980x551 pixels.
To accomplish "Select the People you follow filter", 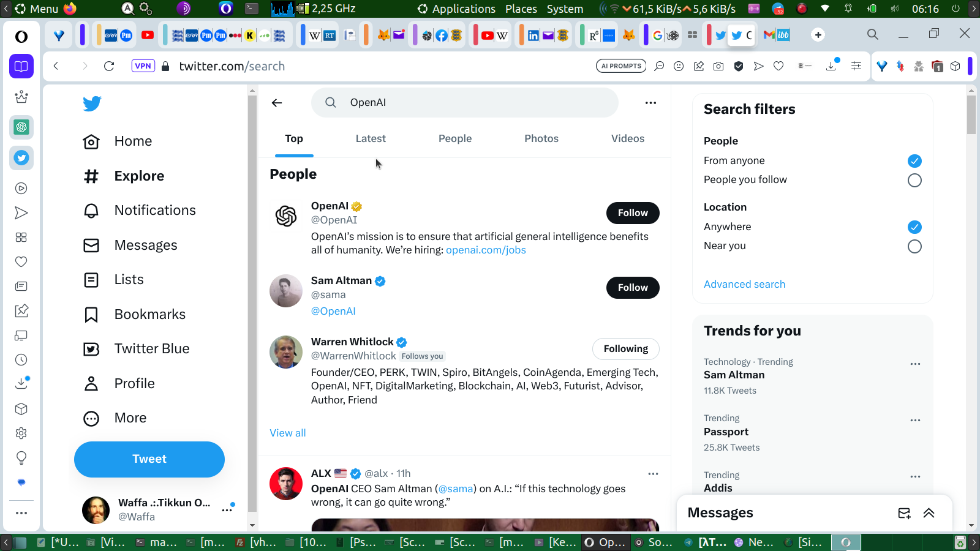I will click(914, 180).
